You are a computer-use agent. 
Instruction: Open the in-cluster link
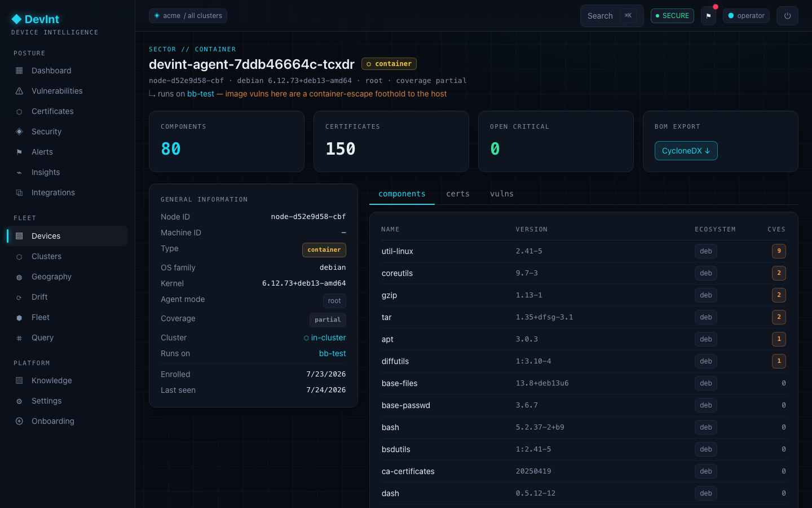(x=325, y=338)
